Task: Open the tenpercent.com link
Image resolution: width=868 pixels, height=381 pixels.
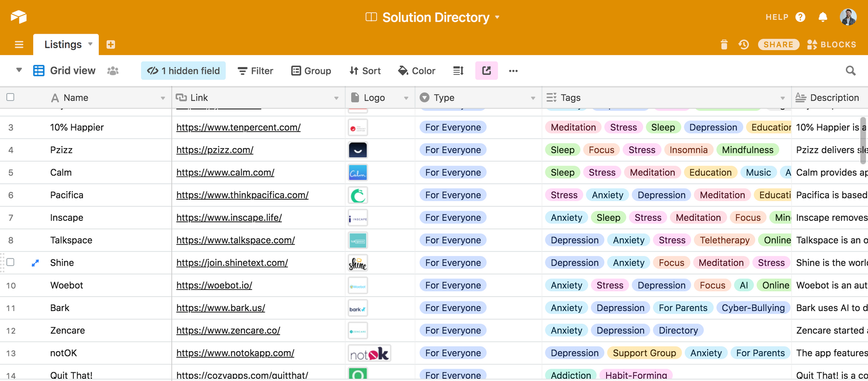Action: 238,127
